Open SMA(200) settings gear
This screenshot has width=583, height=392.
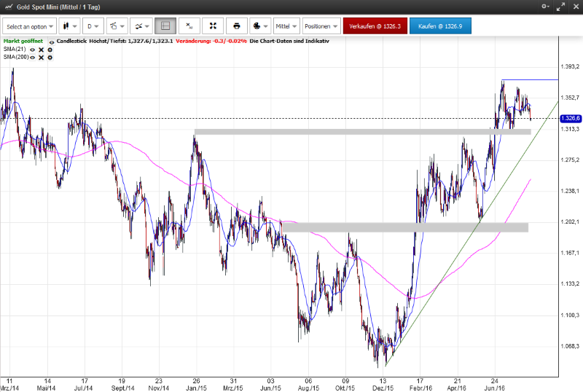click(x=50, y=58)
